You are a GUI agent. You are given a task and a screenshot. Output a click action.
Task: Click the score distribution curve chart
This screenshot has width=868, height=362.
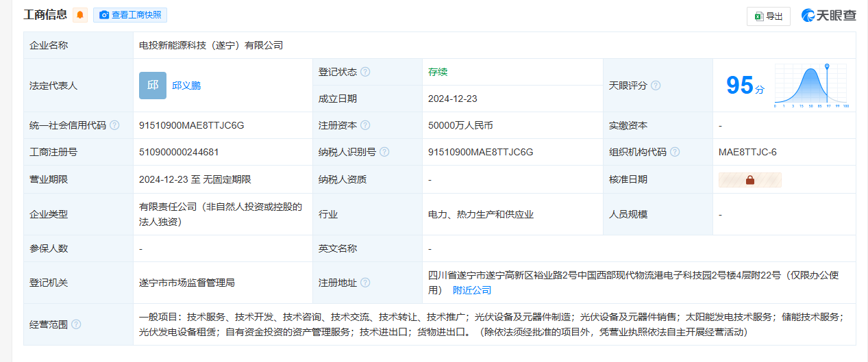pos(811,86)
